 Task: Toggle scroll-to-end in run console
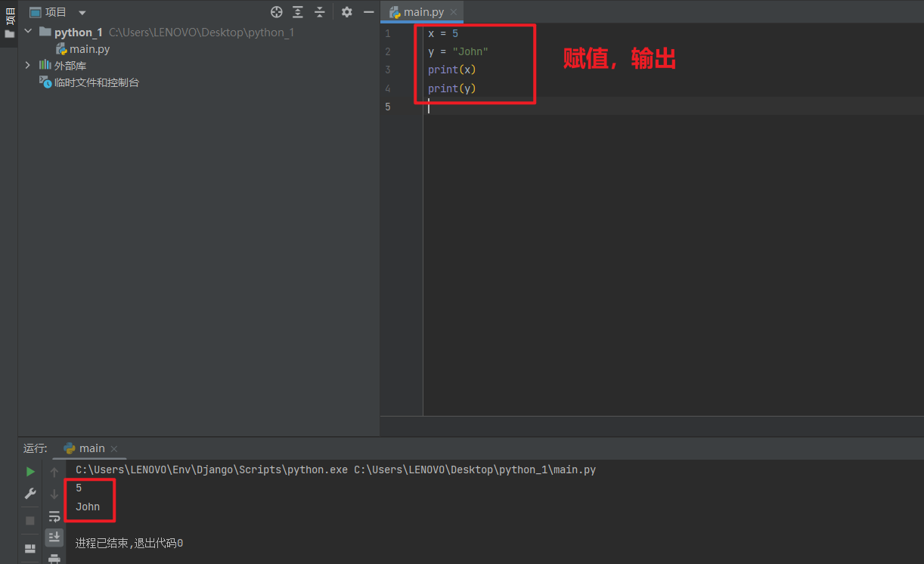pos(54,537)
